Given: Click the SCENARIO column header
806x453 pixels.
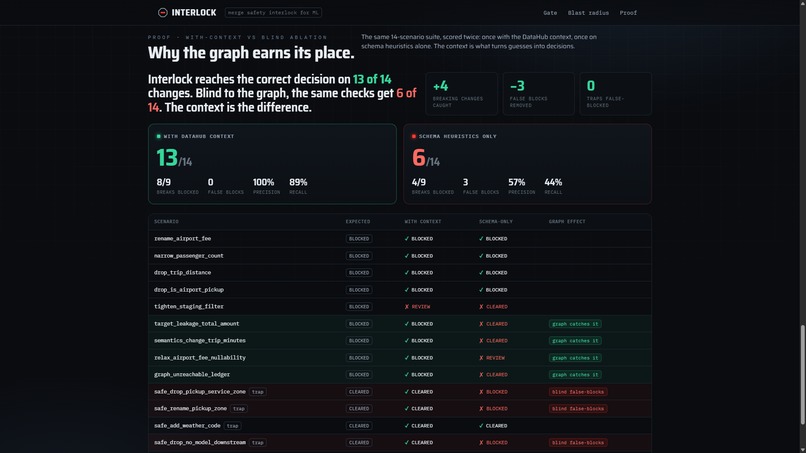Looking at the screenshot, I should click(167, 222).
